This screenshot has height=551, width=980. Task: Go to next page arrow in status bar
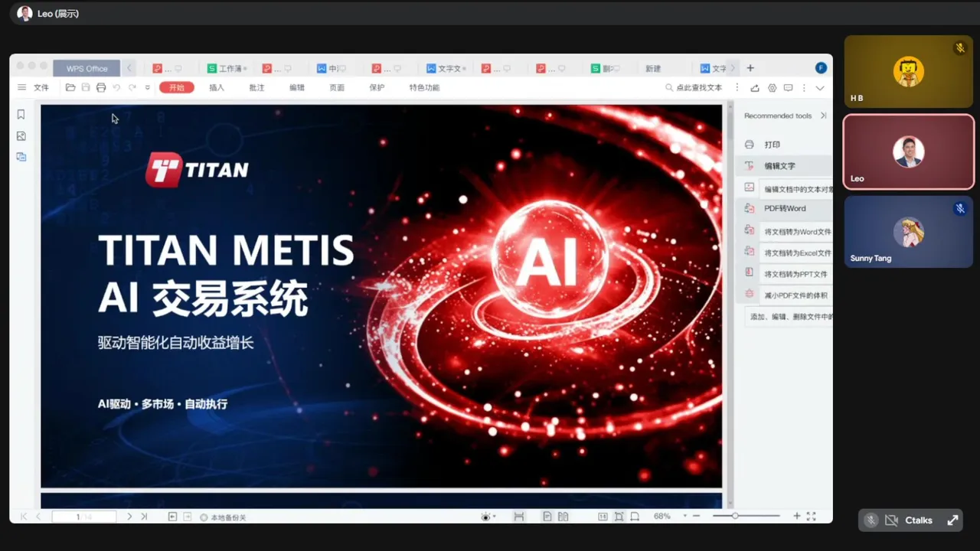click(129, 517)
